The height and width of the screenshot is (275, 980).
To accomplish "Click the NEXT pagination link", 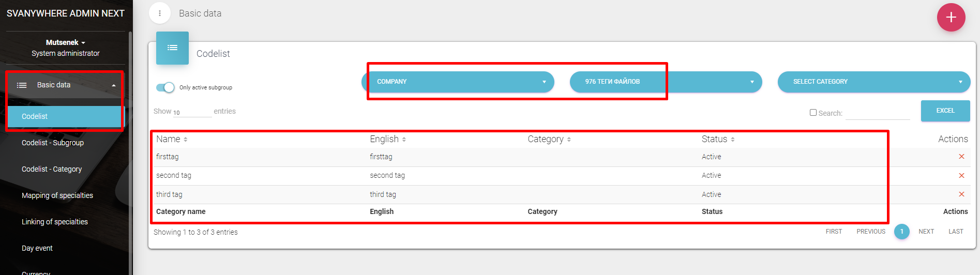I will 926,232.
